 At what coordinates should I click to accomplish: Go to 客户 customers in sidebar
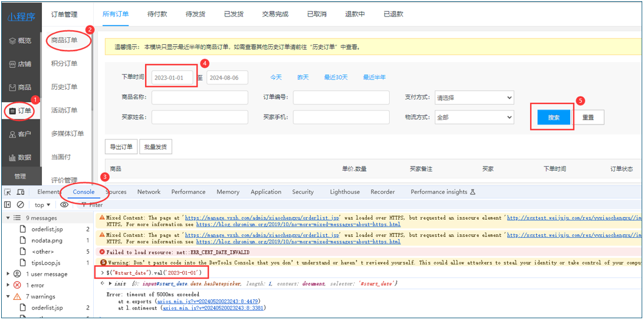20,134
